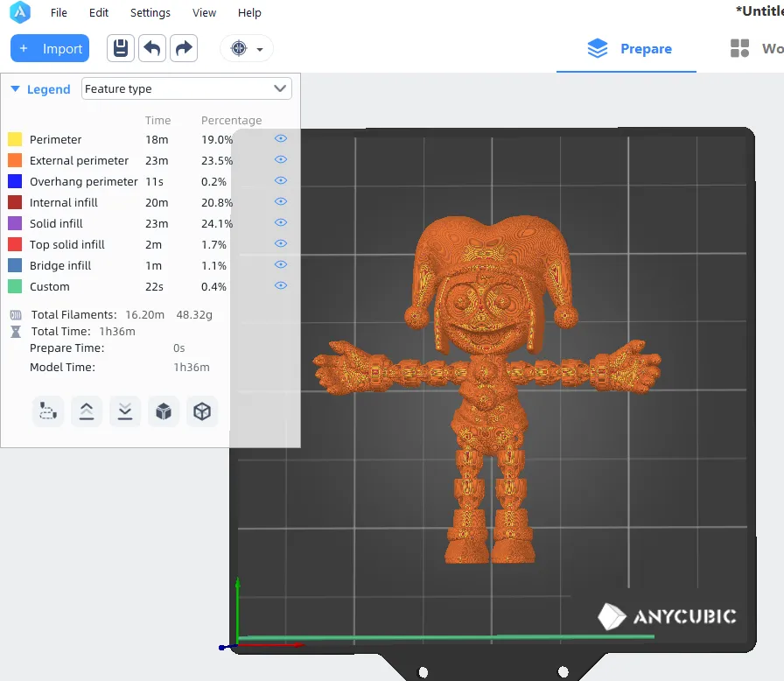Open the View menu
The width and height of the screenshot is (784, 681).
(x=204, y=12)
